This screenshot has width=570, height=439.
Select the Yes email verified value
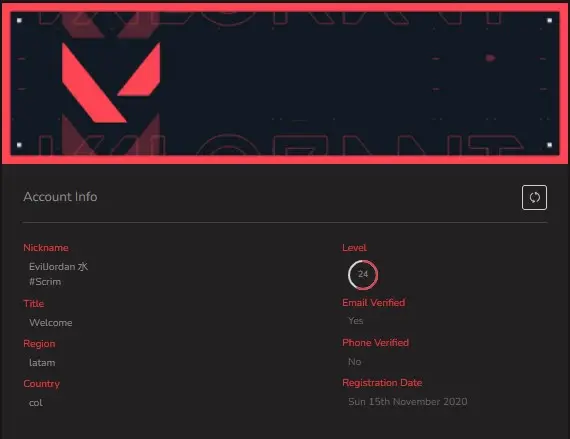click(x=356, y=321)
